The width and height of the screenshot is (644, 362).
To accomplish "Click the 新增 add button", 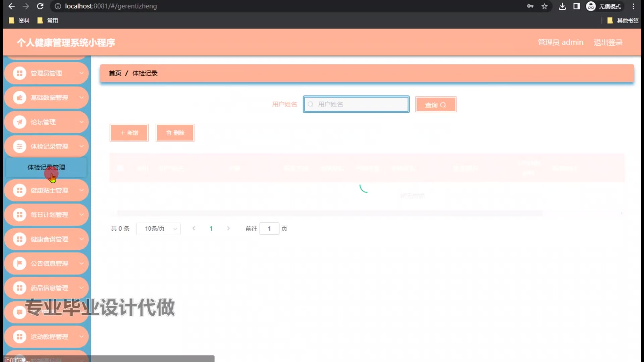I will click(129, 133).
